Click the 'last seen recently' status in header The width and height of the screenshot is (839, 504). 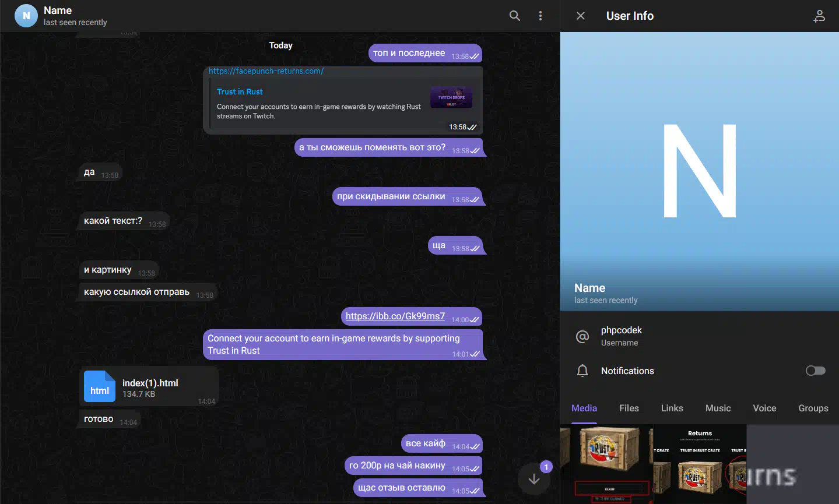pyautogui.click(x=75, y=22)
